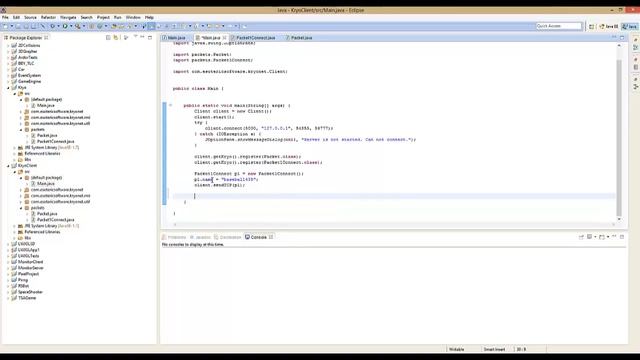Screen dimensions: 640x360
Task: Click the Smart Insert status bar entry
Action: click(x=494, y=349)
